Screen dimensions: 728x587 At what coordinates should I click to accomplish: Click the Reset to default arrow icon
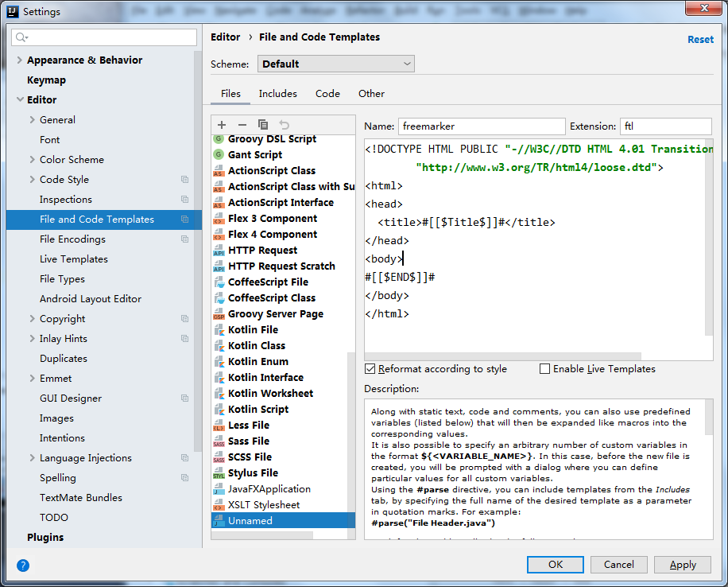(284, 125)
